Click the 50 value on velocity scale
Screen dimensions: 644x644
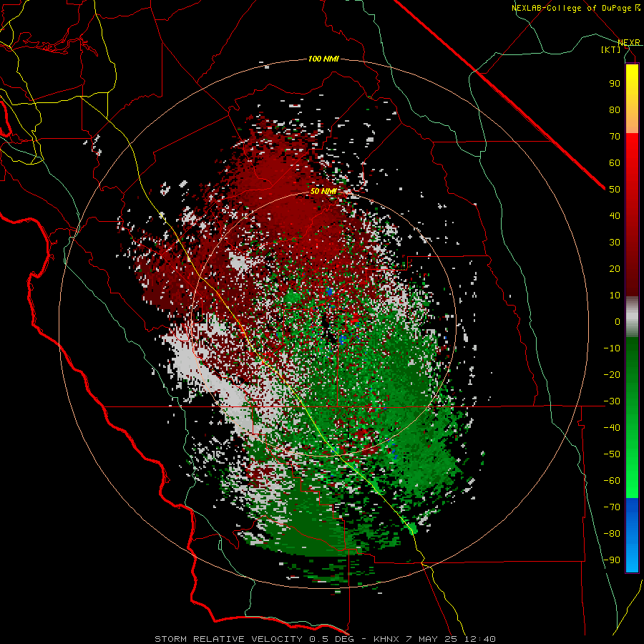(x=615, y=190)
